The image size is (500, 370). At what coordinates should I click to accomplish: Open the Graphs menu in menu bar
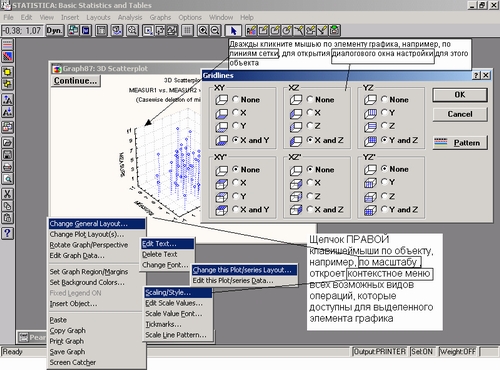160,17
